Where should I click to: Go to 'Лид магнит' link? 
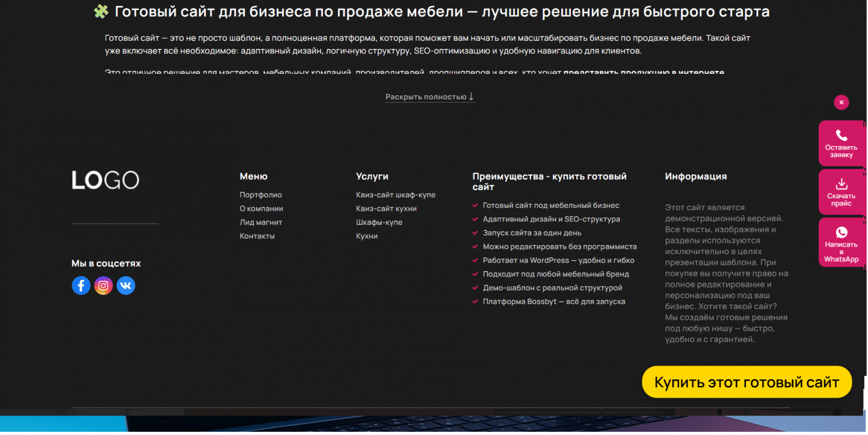point(261,223)
